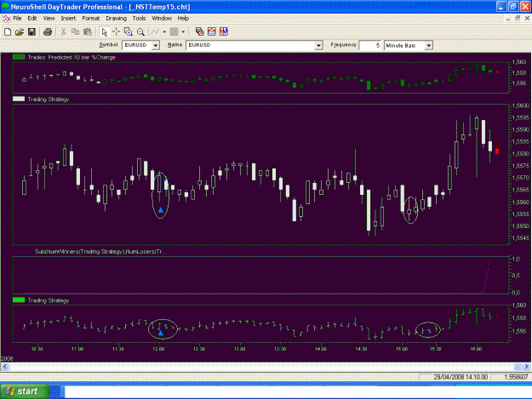Screen dimensions: 532x399
Task: Open the Tools menu
Action: coord(139,19)
